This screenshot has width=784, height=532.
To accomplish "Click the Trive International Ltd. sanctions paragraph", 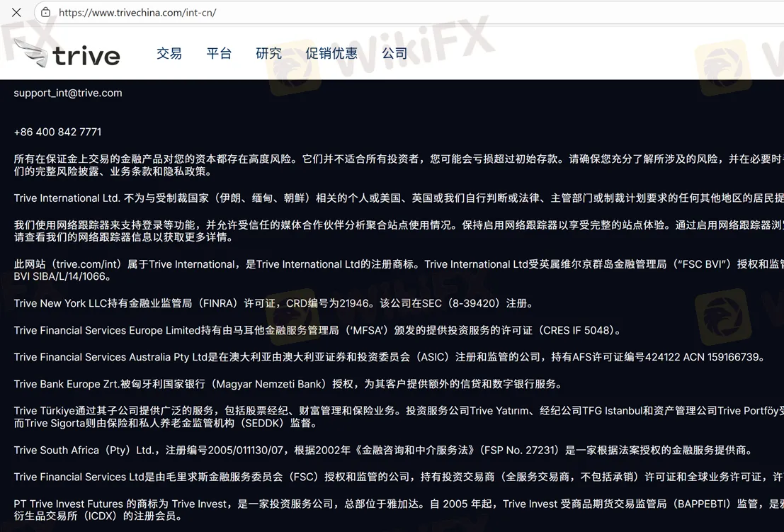I will click(x=399, y=198).
